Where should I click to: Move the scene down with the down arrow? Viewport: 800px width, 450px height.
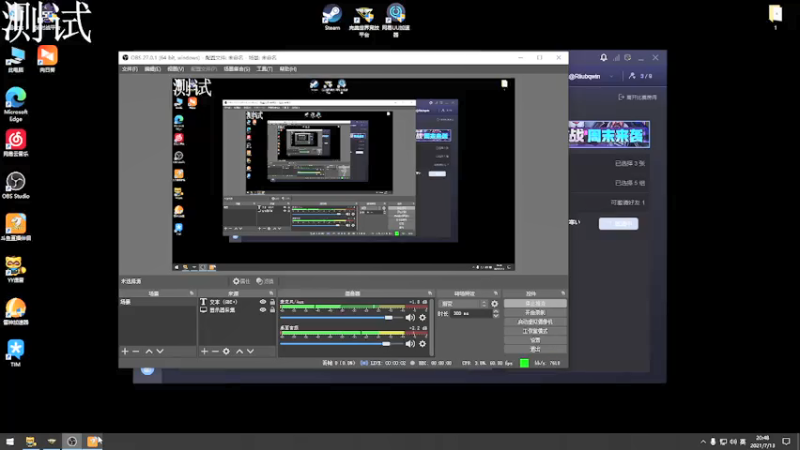tap(160, 351)
